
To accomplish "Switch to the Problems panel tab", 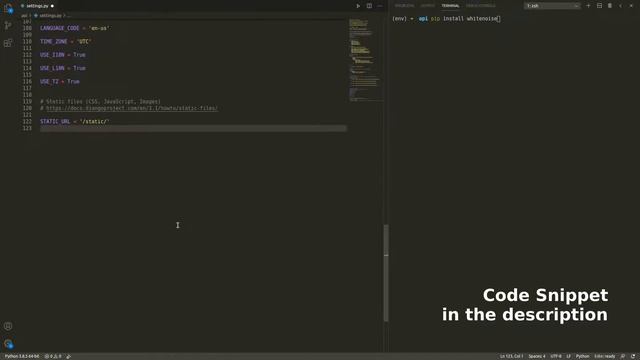I will coord(404,6).
